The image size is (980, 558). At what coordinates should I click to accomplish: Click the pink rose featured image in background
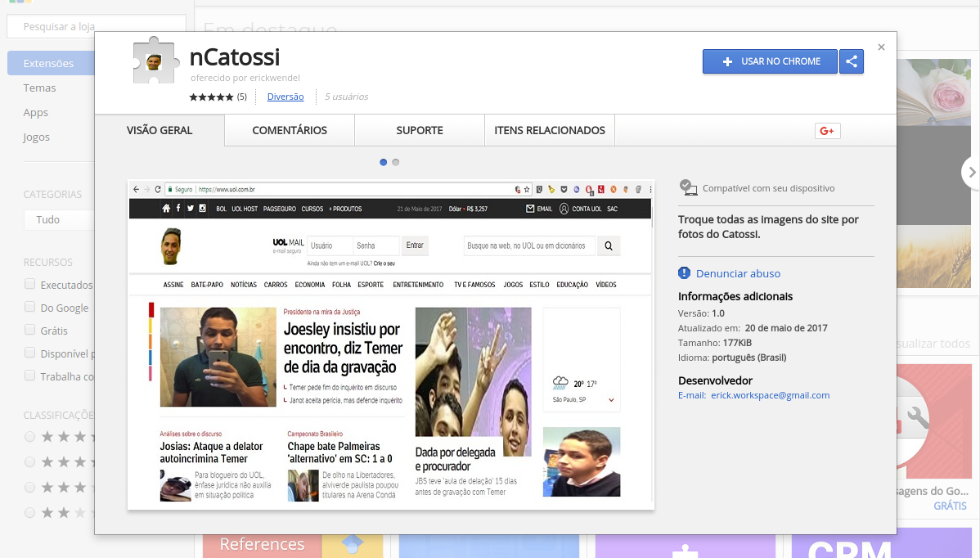coord(933,92)
